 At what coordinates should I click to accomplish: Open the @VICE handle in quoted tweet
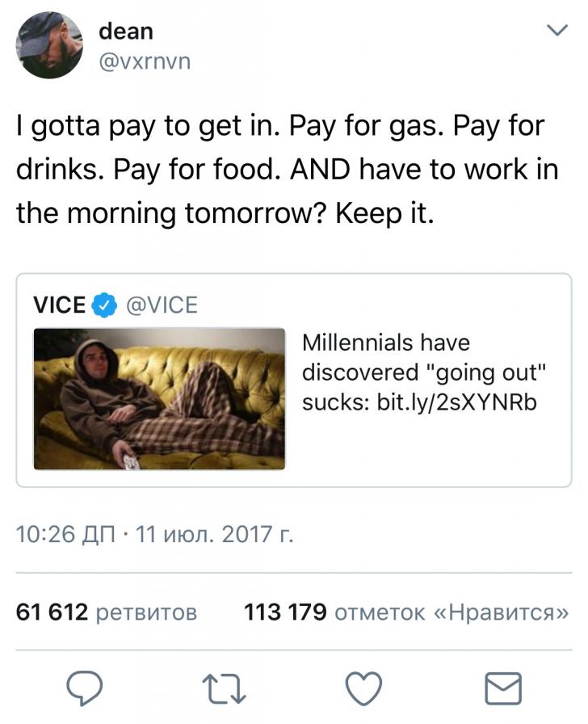pos(162,305)
